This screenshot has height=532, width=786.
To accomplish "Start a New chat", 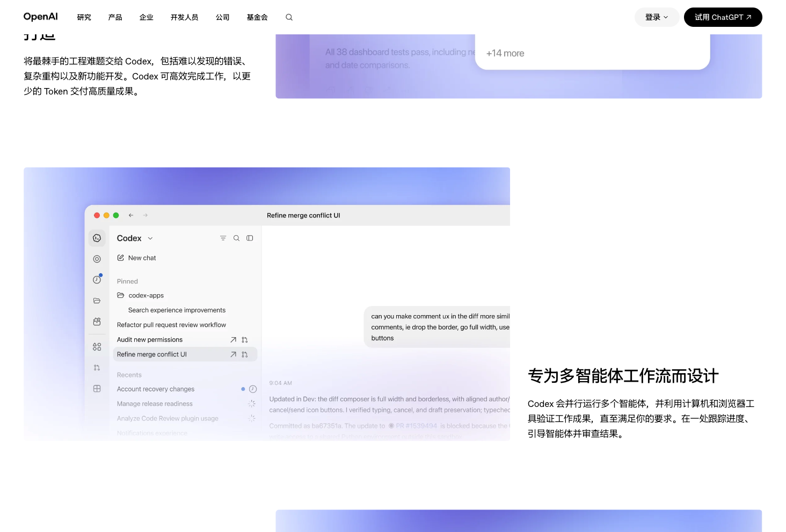I will [137, 258].
